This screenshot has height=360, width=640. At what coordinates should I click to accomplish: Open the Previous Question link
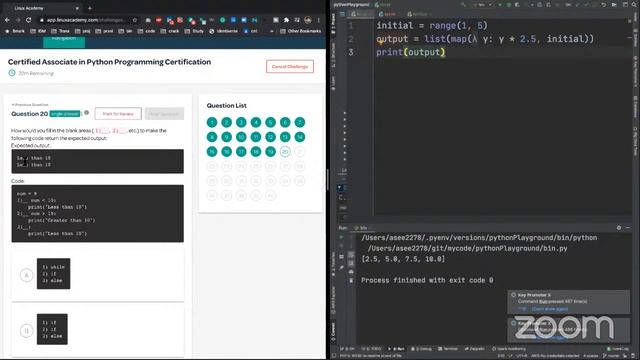click(x=30, y=104)
